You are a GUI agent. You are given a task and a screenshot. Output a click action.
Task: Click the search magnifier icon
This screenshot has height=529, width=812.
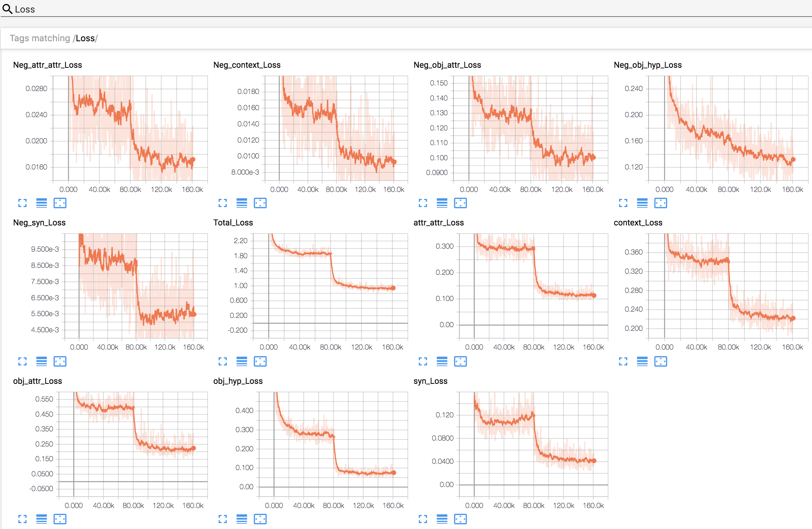pos(7,9)
